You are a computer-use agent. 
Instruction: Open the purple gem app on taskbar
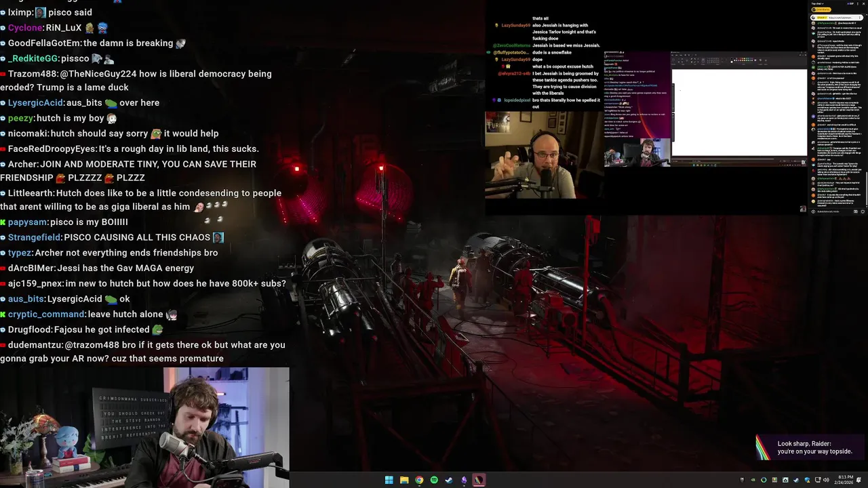coord(464,480)
